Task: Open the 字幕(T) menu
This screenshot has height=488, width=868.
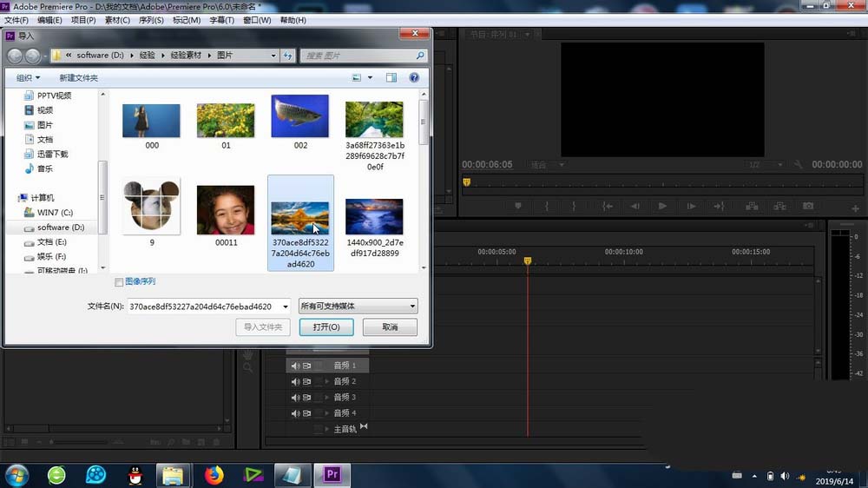Action: click(x=221, y=20)
